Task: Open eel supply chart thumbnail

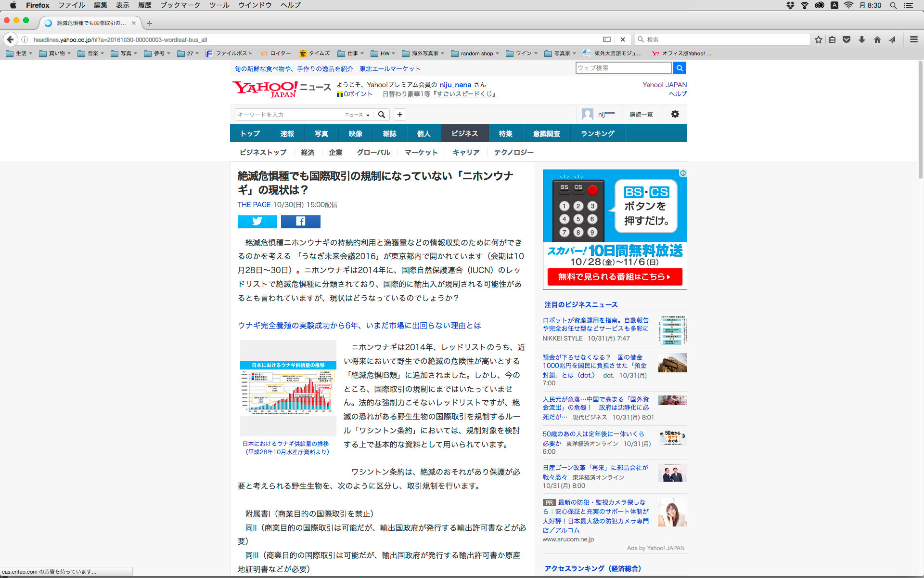Action: click(x=288, y=388)
